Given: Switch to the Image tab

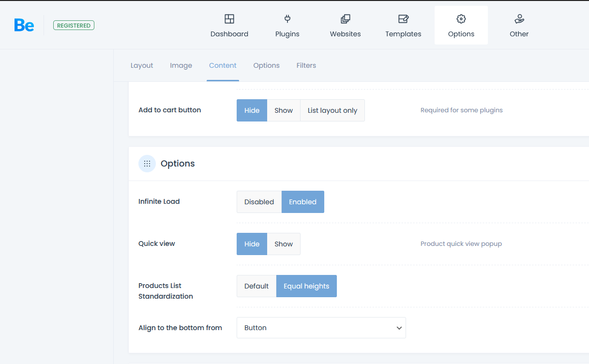Looking at the screenshot, I should pyautogui.click(x=181, y=65).
